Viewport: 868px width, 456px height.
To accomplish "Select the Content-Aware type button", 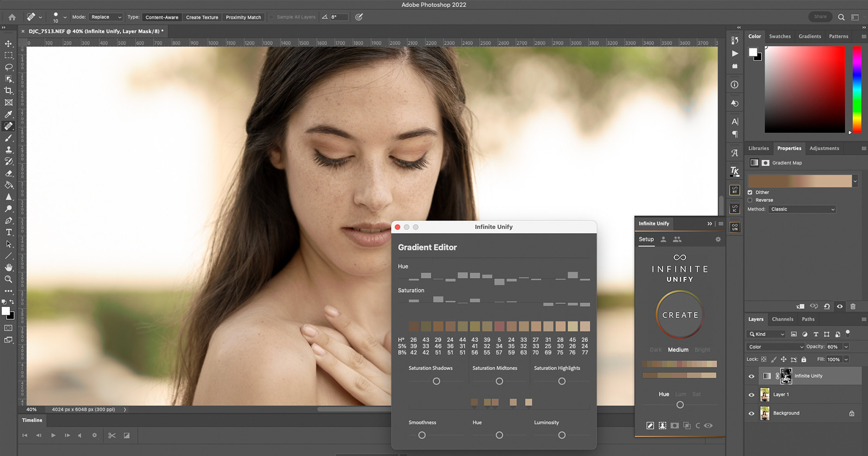I will tap(162, 17).
